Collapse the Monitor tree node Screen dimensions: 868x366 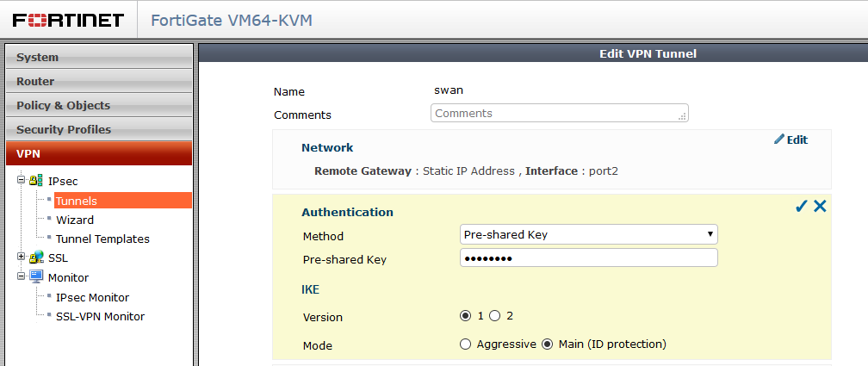point(21,277)
